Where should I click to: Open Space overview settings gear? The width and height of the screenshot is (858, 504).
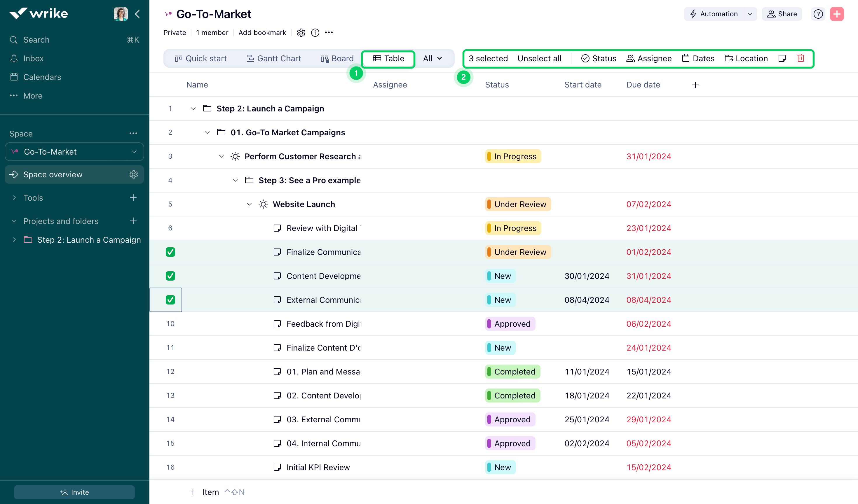coord(133,175)
